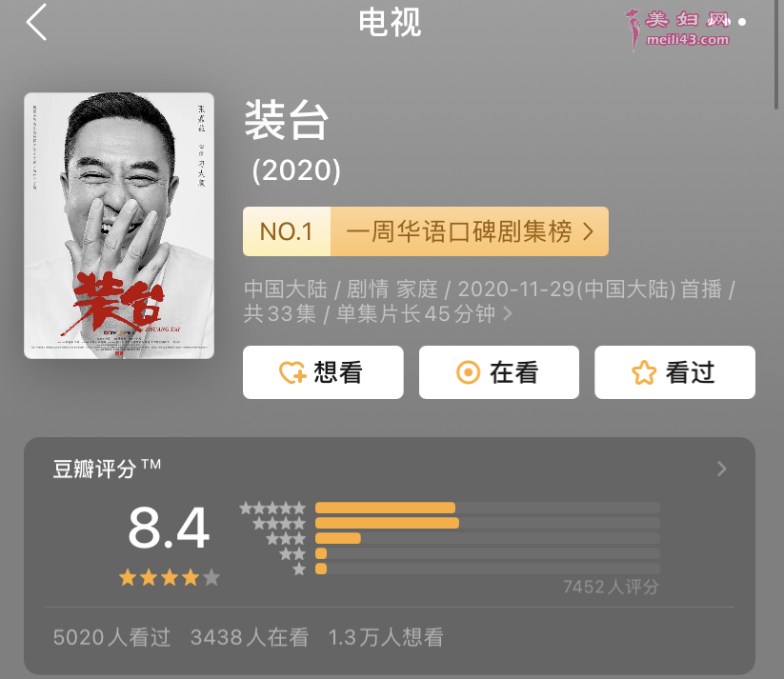Open 5020人看过 viewer list

112,637
